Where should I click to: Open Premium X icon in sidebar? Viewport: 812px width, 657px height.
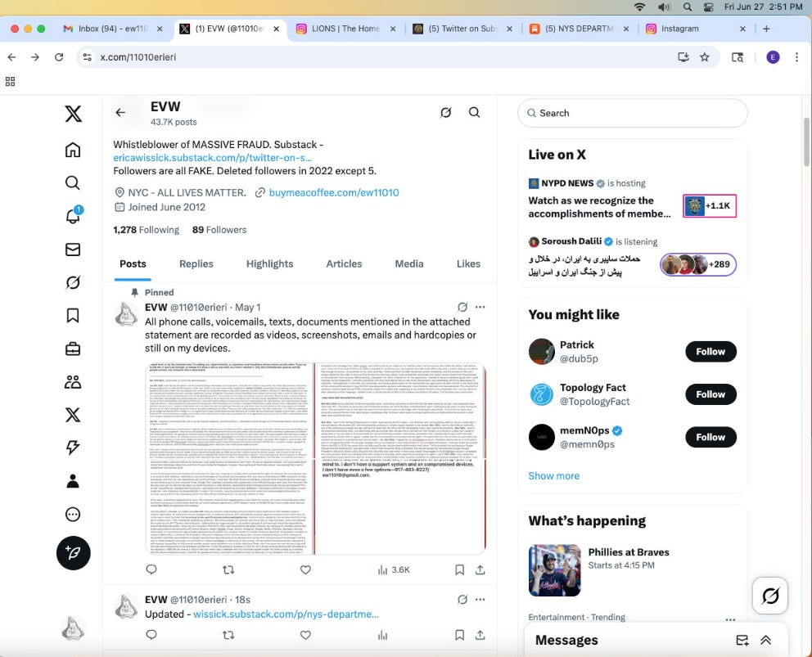[x=73, y=415]
